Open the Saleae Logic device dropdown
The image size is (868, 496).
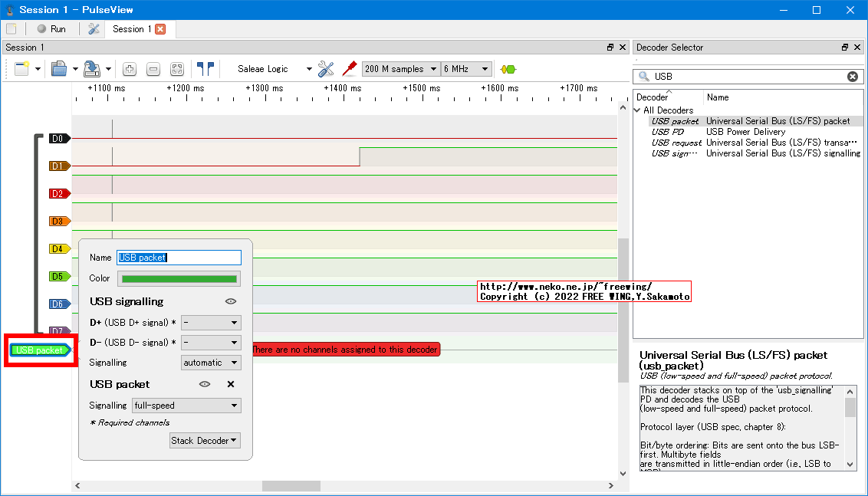[274, 69]
